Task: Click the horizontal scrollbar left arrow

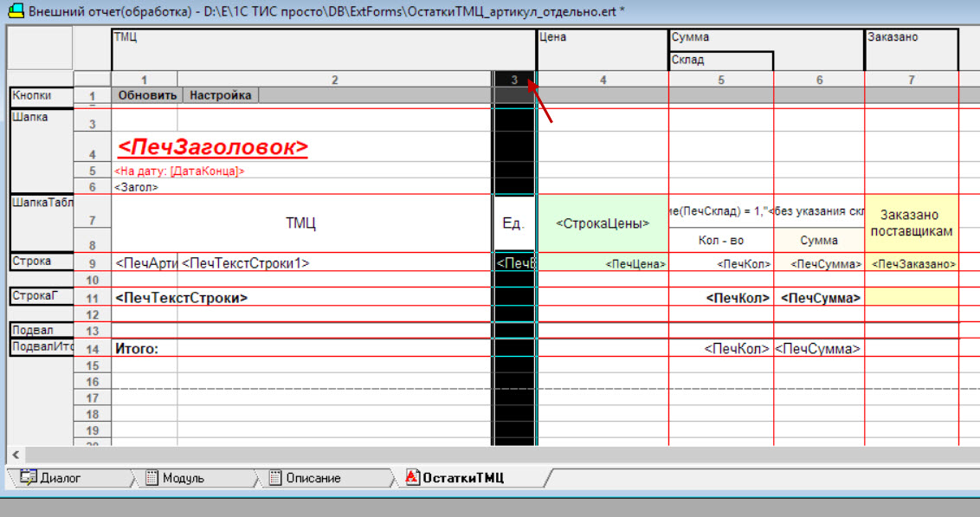Action: 16,455
